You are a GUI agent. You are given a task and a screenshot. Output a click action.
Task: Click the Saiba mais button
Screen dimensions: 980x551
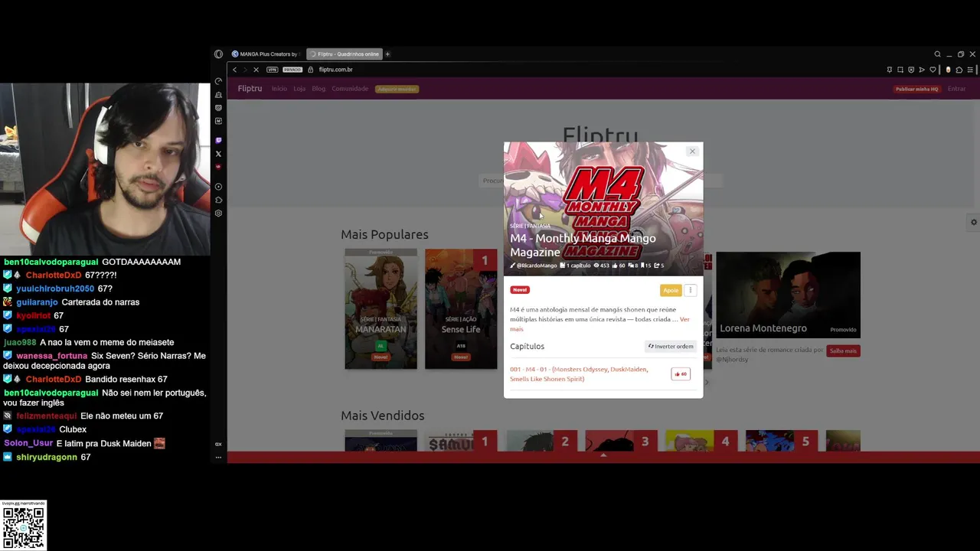(843, 350)
